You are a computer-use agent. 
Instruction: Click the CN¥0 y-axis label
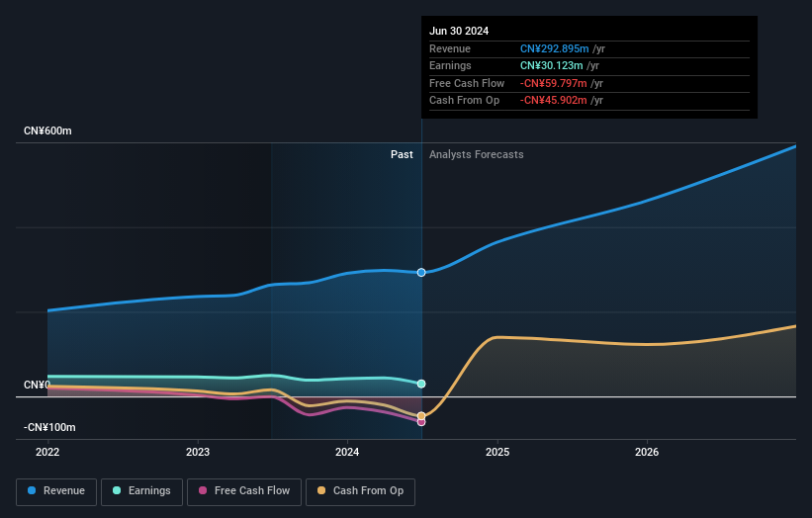pos(37,385)
